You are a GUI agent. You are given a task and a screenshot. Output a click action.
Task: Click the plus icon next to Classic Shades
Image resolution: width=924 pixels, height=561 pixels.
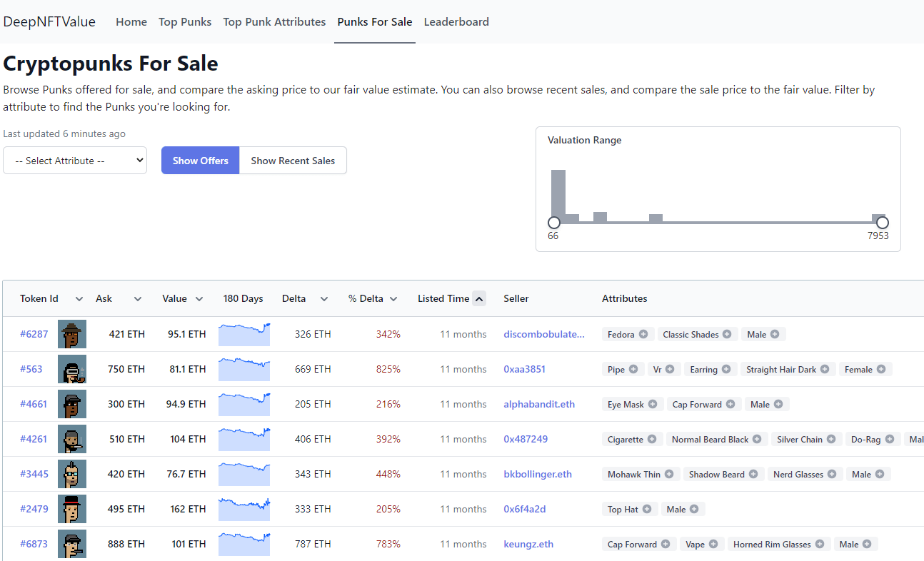[x=727, y=334]
